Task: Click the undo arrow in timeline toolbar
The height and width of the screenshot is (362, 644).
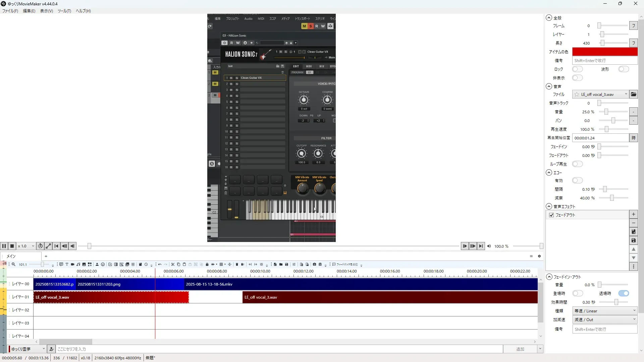Action: (x=160, y=264)
